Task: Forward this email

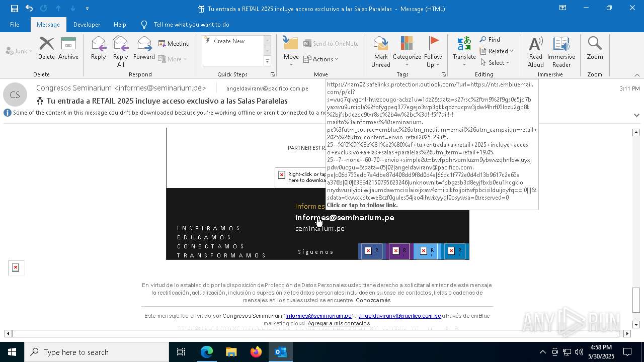Action: [144, 49]
